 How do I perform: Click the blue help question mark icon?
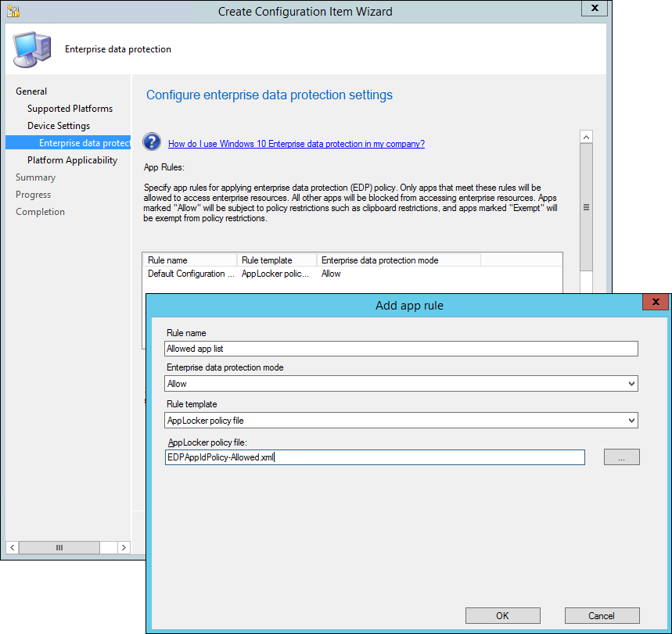pyautogui.click(x=152, y=142)
